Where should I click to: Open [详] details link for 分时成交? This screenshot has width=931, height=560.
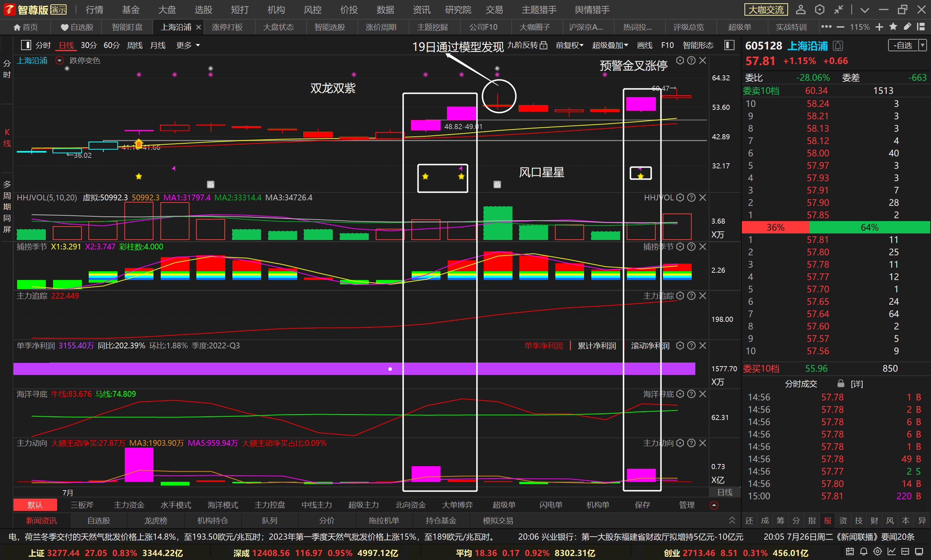pyautogui.click(x=857, y=384)
